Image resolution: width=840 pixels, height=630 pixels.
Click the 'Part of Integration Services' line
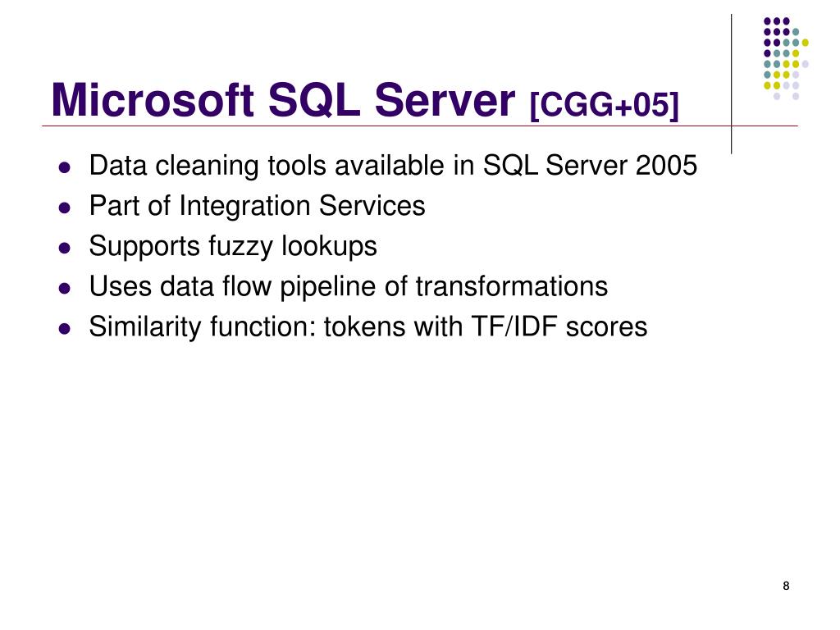pyautogui.click(x=257, y=206)
